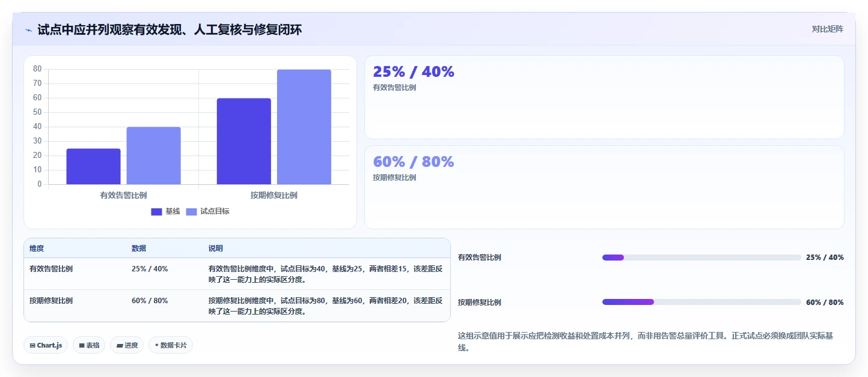Click the 60% / 80% progress value label
Screen dimensions: 868x377
pyautogui.click(x=825, y=303)
